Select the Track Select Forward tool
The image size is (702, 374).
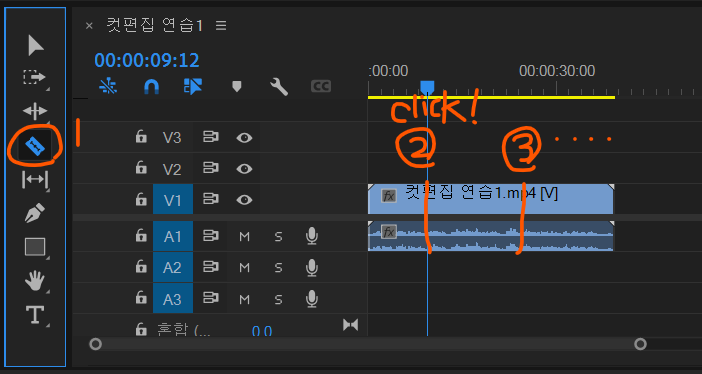34,77
